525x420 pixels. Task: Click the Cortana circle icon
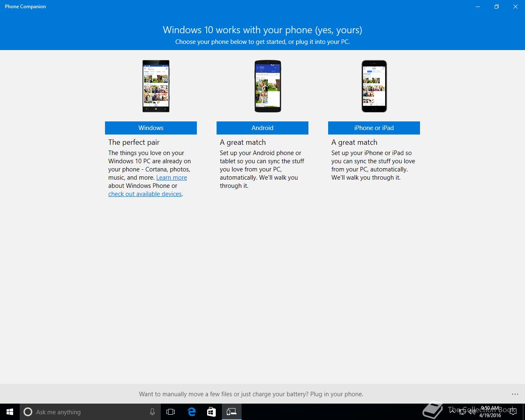(28, 412)
